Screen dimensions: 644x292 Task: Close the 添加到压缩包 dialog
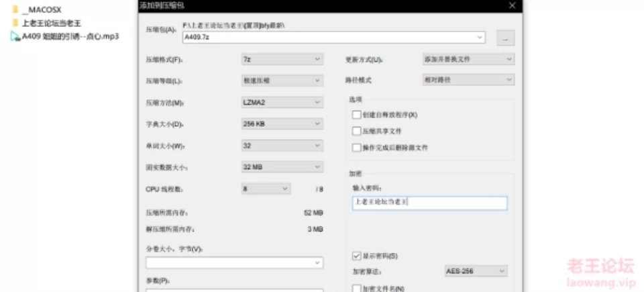click(512, 5)
